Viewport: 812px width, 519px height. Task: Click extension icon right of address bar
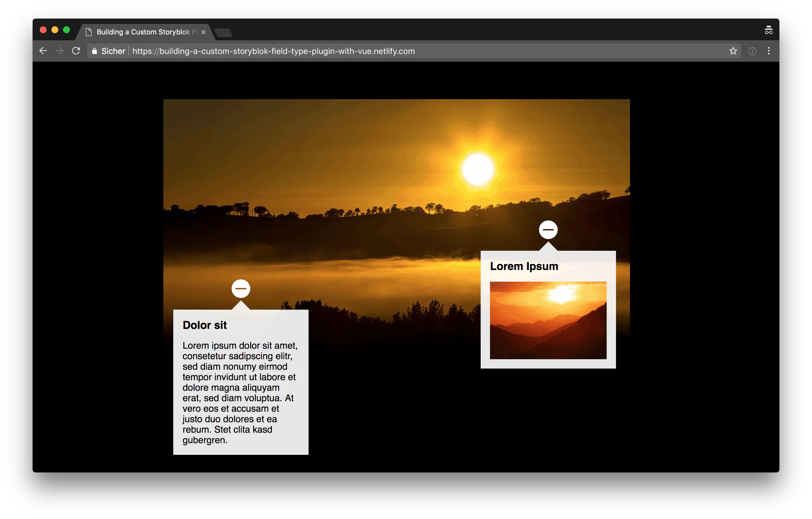(x=752, y=51)
